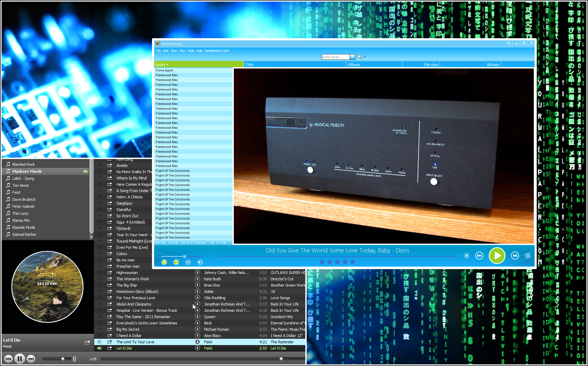This screenshot has height=366, width=588.
Task: Open the MediaMonkey Gold menu
Action: coord(217,51)
